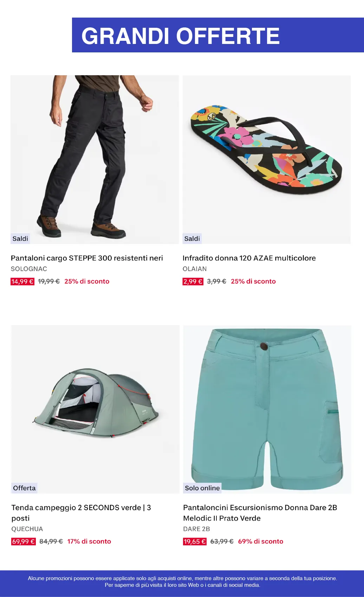This screenshot has height=597, width=364.
Task: Open Tenda campeggio 2 SECONDS verde title
Action: pyautogui.click(x=81, y=513)
